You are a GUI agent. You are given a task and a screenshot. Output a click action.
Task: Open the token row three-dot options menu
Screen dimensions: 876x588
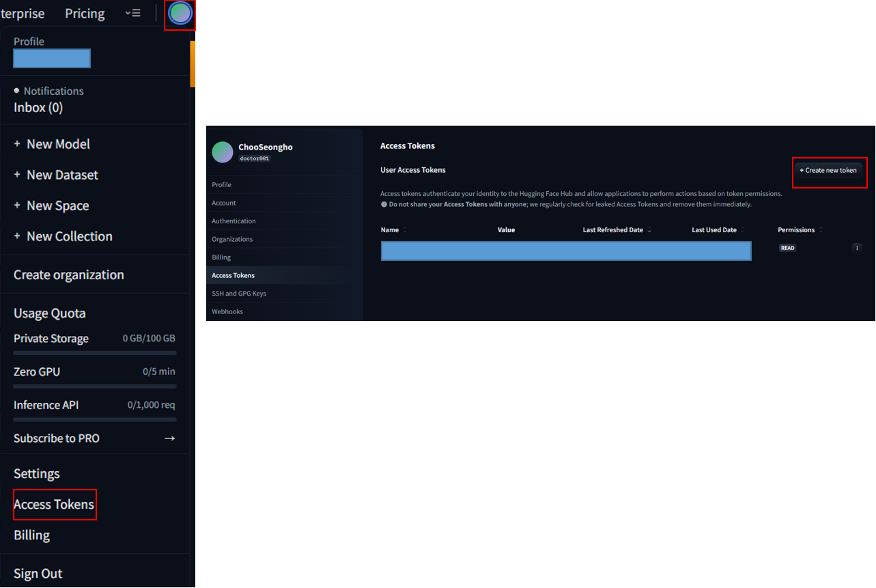(x=857, y=248)
